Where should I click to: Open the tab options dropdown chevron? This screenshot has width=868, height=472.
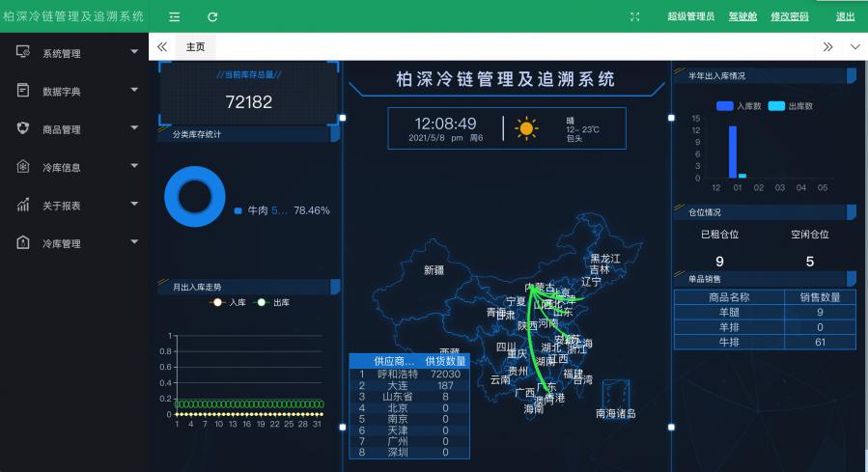854,46
